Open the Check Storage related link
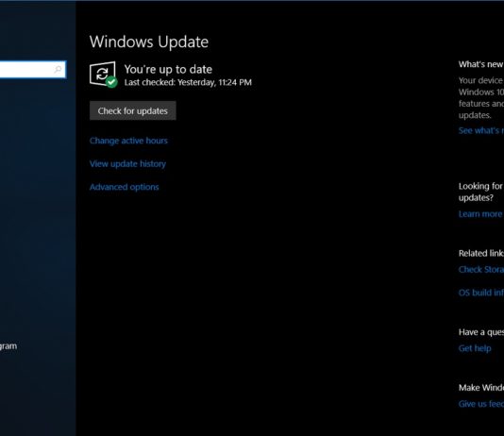The image size is (504, 436). 481,269
